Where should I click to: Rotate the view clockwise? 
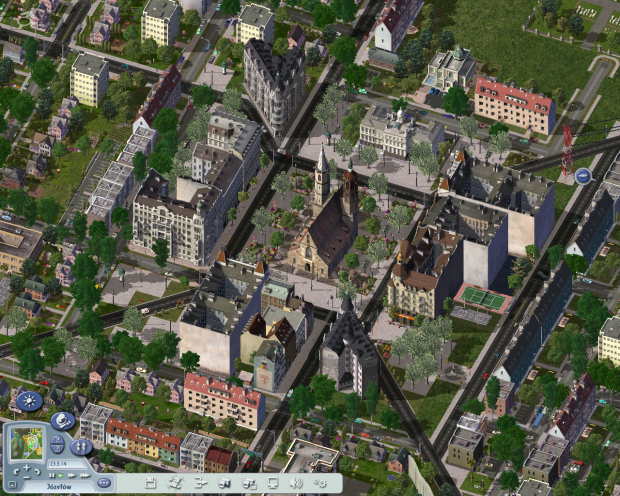pyautogui.click(x=37, y=471)
